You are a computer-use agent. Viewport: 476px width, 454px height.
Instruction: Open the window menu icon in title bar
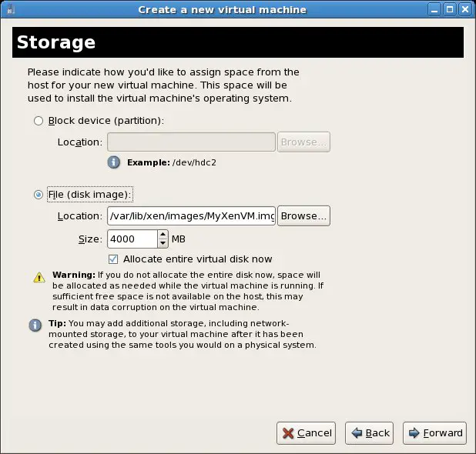pyautogui.click(x=8, y=9)
